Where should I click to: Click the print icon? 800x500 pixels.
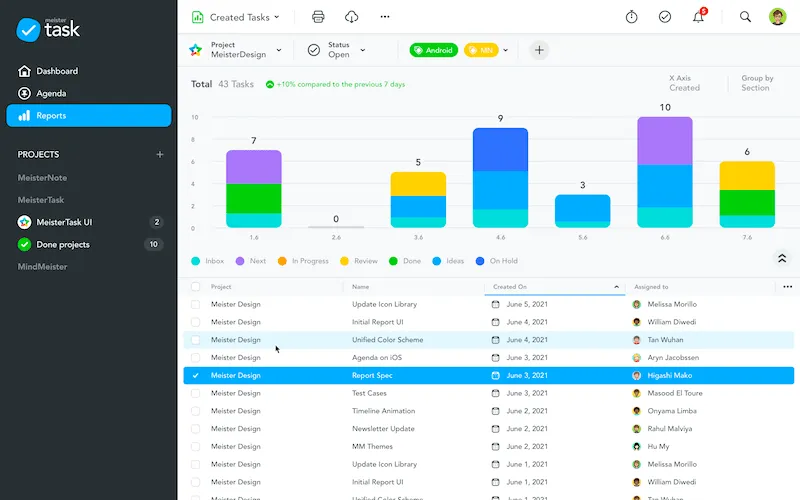pyautogui.click(x=318, y=17)
